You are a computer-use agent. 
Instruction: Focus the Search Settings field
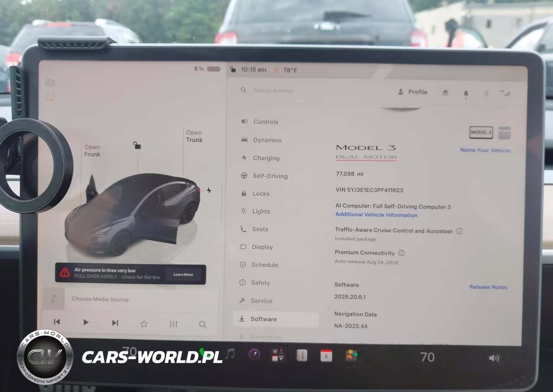pyautogui.click(x=274, y=91)
